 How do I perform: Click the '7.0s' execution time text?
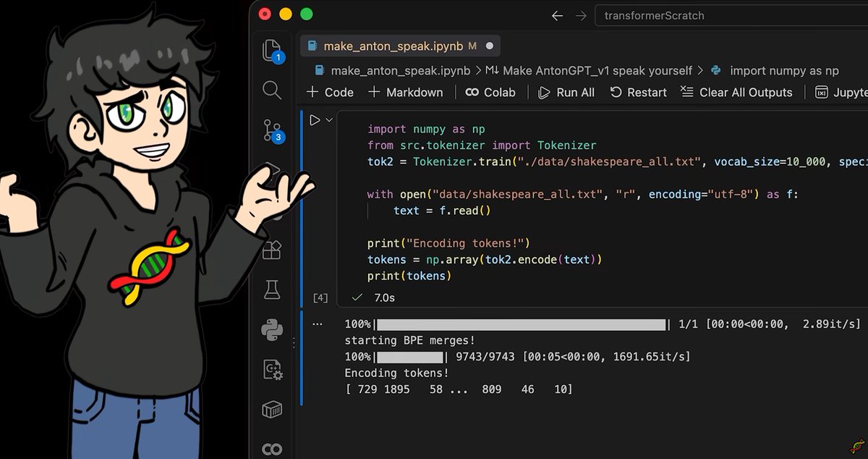pos(384,298)
